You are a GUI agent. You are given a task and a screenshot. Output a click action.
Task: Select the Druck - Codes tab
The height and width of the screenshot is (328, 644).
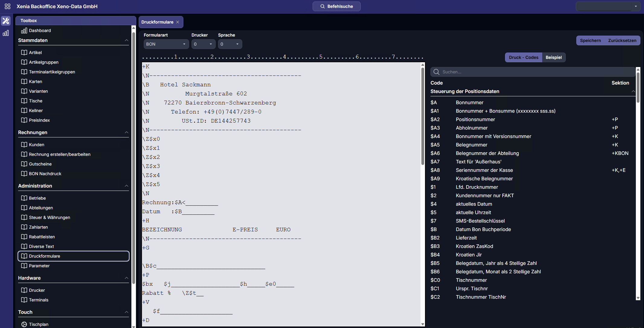tap(523, 57)
